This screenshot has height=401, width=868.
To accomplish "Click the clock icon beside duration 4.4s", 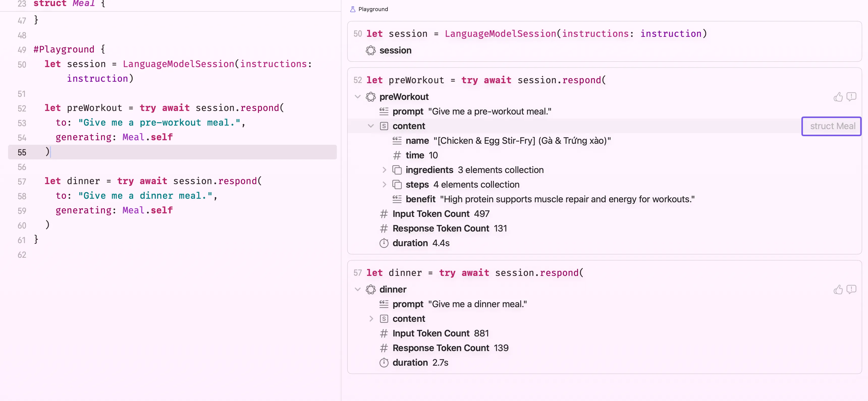I will click(384, 243).
